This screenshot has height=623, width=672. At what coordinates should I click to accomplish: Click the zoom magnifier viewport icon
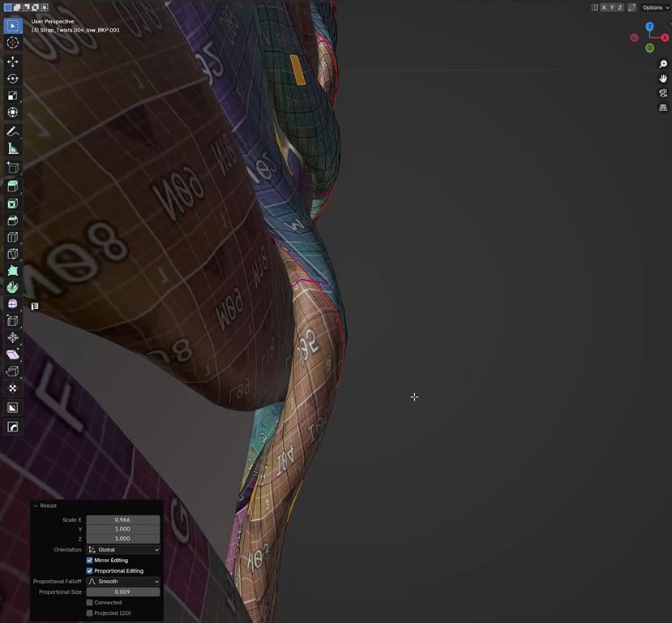[663, 64]
